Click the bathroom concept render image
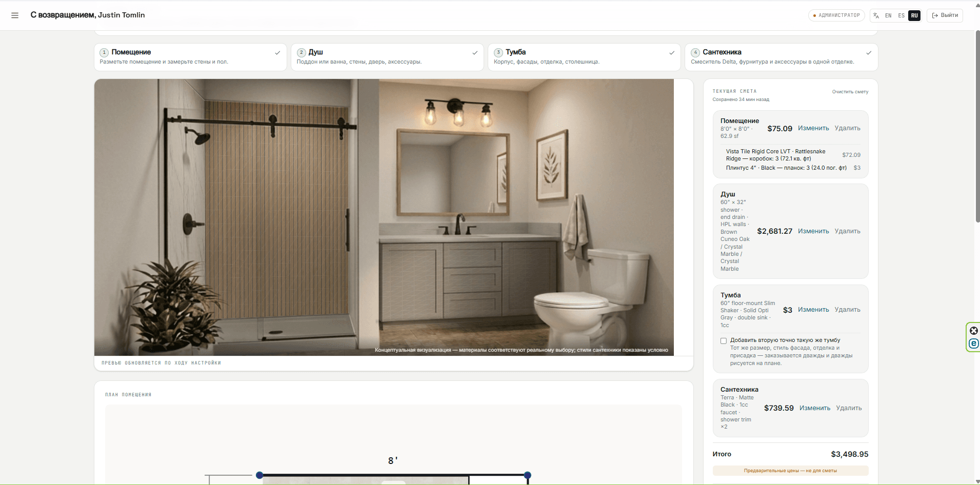Screen dimensions: 980x485 pyautogui.click(x=384, y=217)
